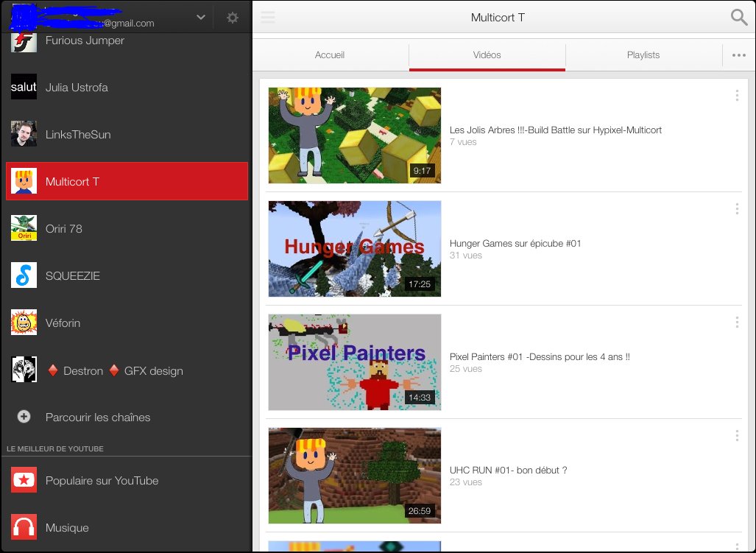Tap the hamburger menu icon

click(268, 18)
